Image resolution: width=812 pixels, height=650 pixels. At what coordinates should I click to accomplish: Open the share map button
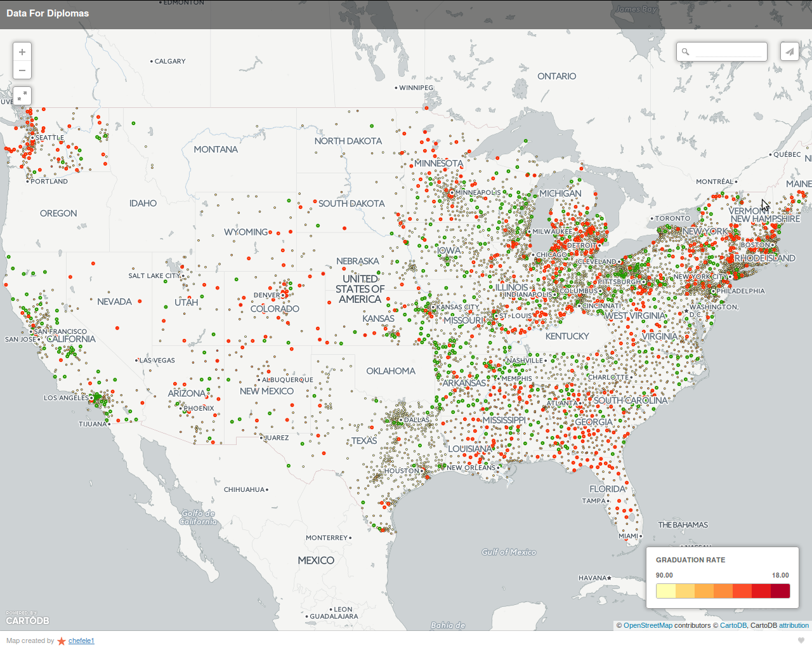(x=789, y=52)
